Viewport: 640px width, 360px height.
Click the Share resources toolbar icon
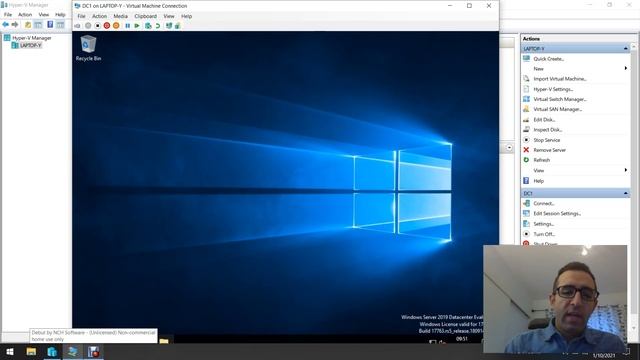click(x=178, y=26)
